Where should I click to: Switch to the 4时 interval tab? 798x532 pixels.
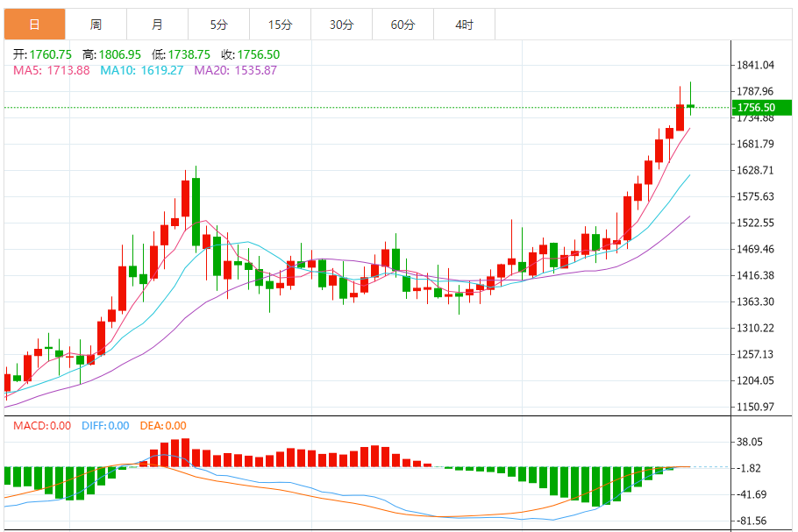pos(464,25)
